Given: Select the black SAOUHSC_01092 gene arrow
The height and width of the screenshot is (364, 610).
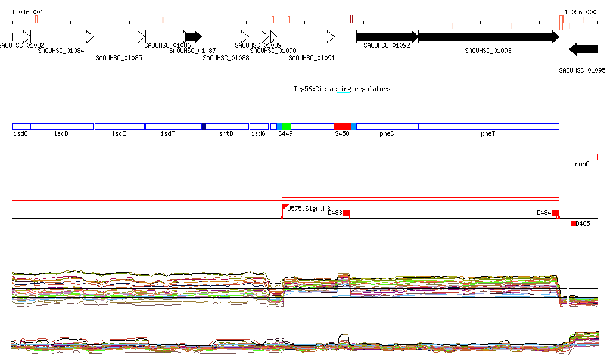Looking at the screenshot, I should (387, 37).
